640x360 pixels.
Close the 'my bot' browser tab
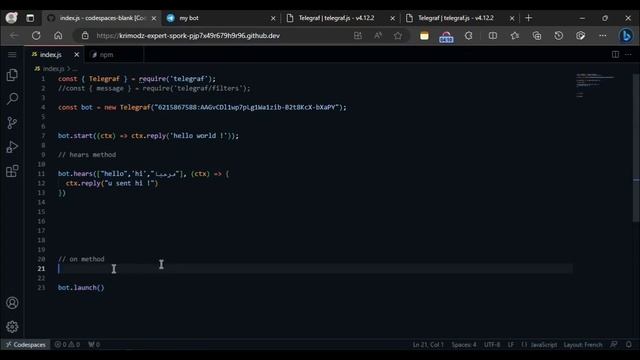point(273,18)
